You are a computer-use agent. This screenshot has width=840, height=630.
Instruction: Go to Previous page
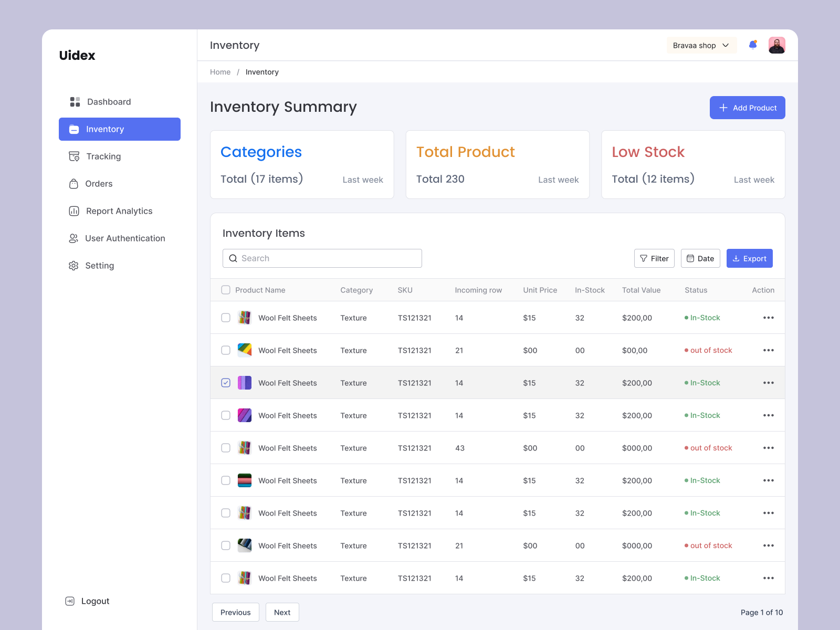tap(236, 612)
